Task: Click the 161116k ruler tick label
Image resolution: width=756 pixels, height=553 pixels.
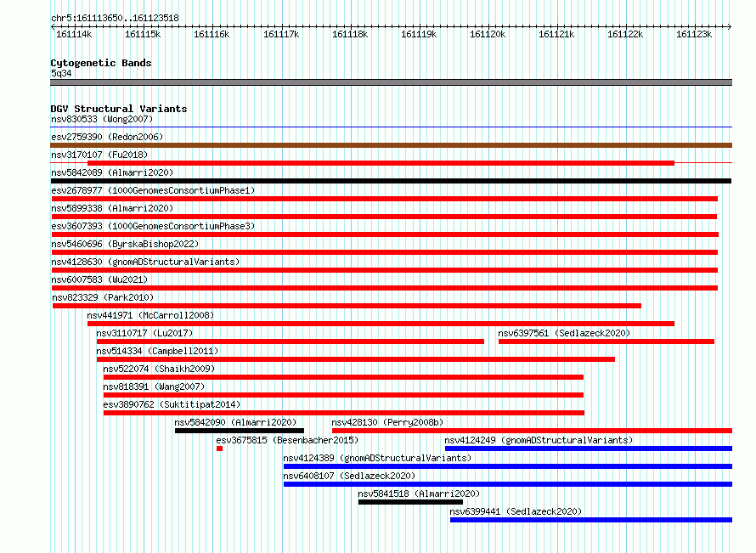Action: point(212,34)
